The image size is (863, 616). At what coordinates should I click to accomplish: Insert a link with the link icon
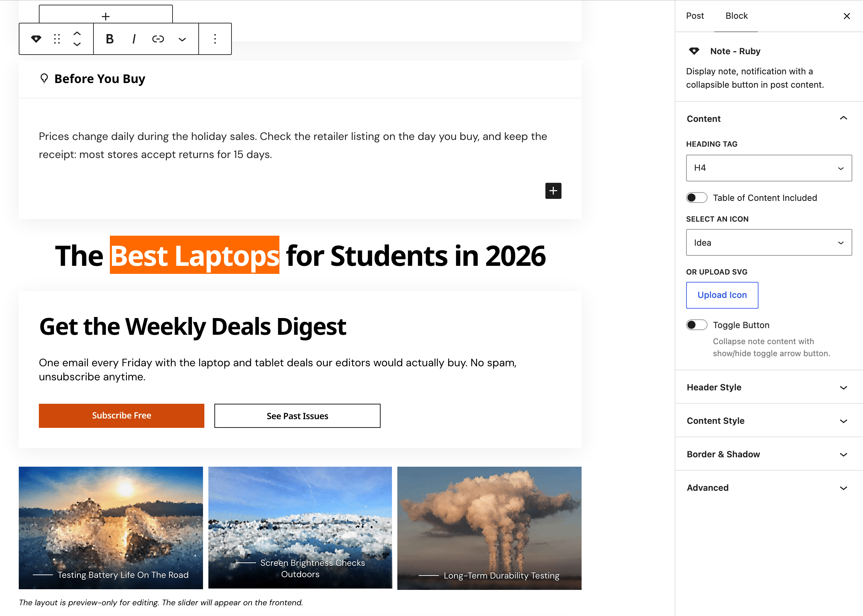click(158, 39)
